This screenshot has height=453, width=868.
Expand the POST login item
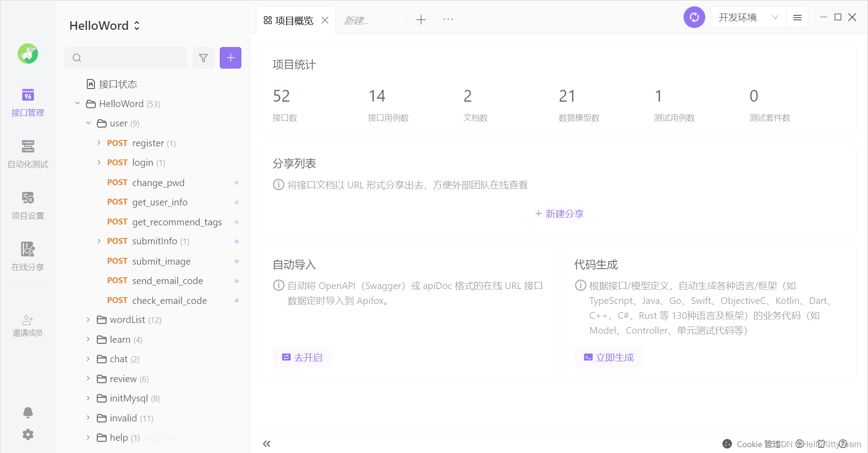99,162
